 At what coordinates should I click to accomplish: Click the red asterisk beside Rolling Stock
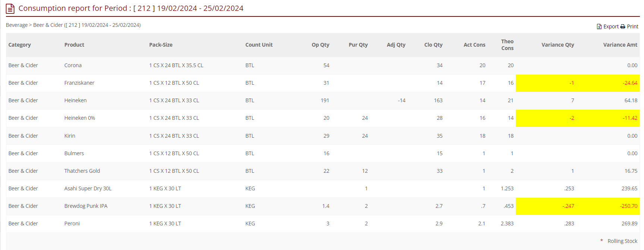click(601, 241)
